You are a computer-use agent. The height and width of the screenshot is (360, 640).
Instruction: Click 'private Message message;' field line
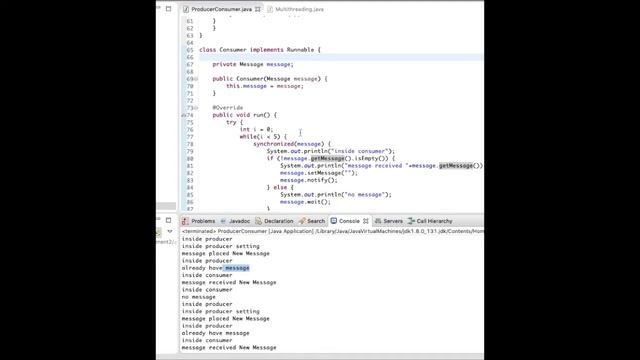pyautogui.click(x=253, y=64)
